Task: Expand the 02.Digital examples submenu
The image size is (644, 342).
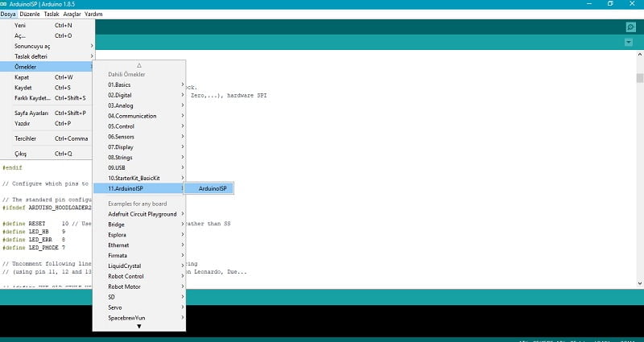Action: 139,95
